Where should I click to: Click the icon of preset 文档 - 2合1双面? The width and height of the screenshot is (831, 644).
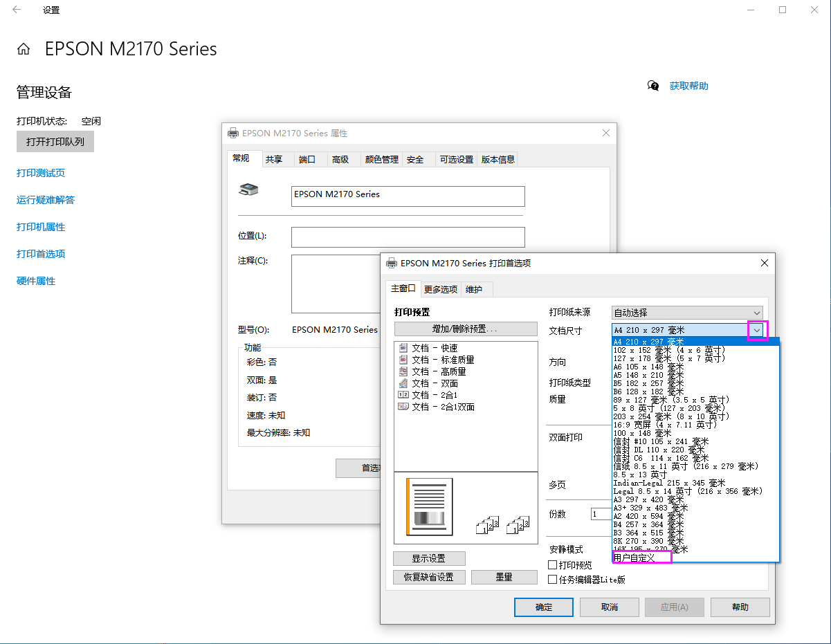point(403,407)
